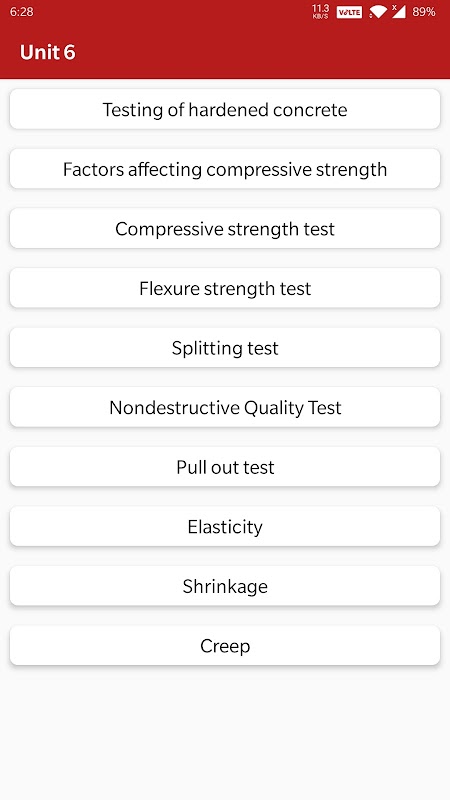Tap the network speed KB/s indicator
This screenshot has width=450, height=800.
click(320, 12)
